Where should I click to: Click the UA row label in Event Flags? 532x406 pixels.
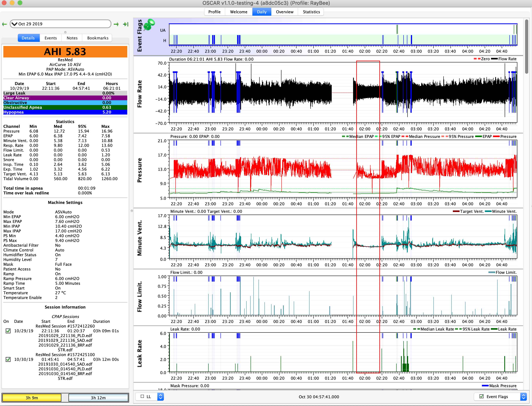point(163,30)
